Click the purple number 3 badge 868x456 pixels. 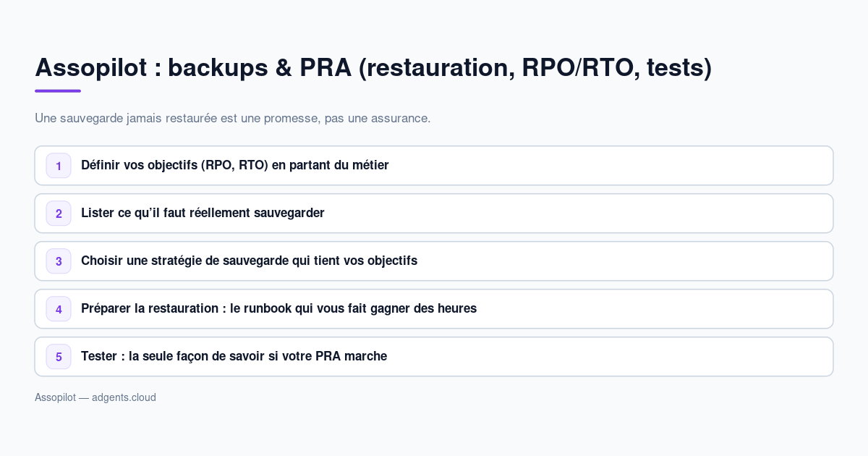pyautogui.click(x=59, y=261)
